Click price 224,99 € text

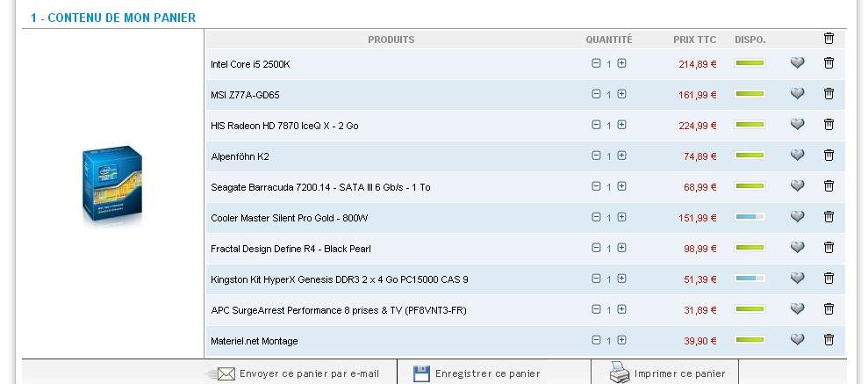point(698,126)
